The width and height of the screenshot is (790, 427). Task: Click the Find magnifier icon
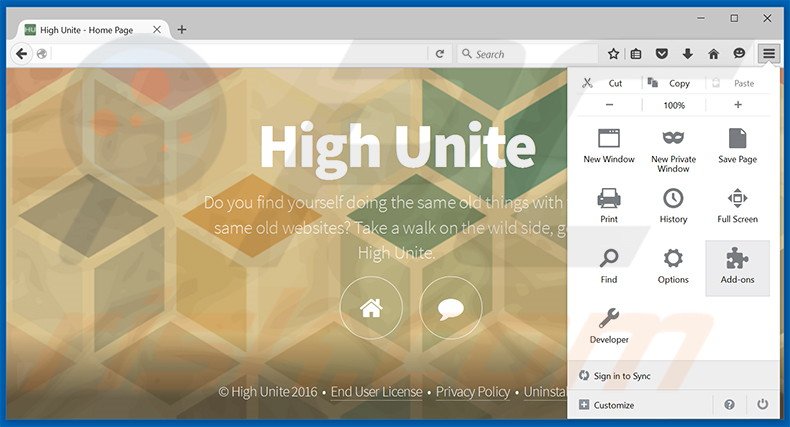click(x=609, y=258)
